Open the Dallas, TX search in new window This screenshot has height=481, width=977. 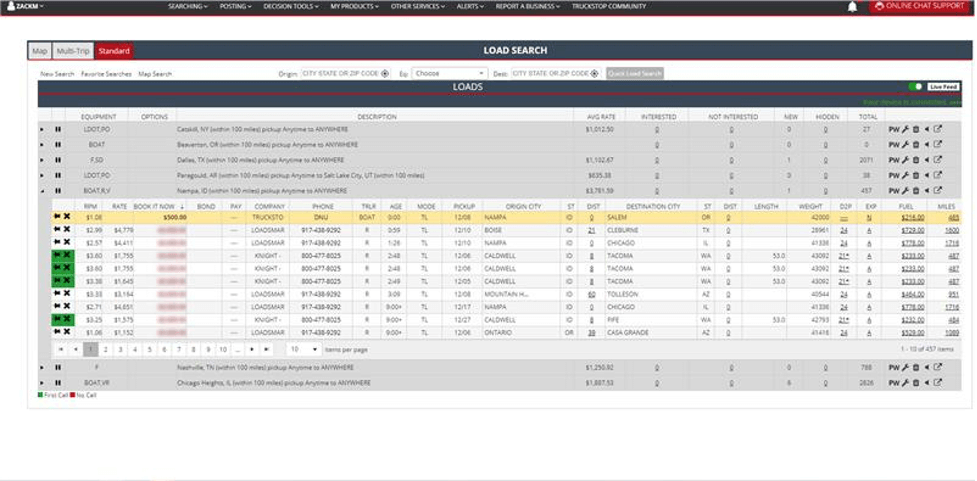[937, 159]
